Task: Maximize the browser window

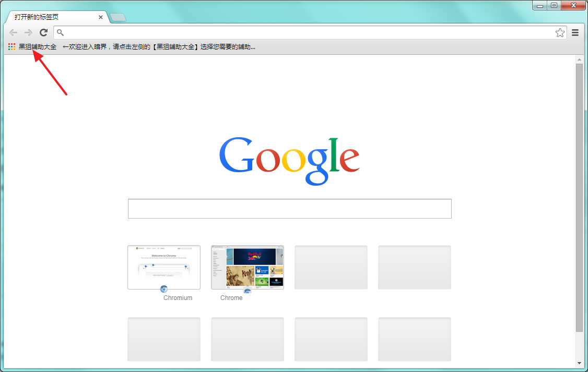Action: click(554, 5)
